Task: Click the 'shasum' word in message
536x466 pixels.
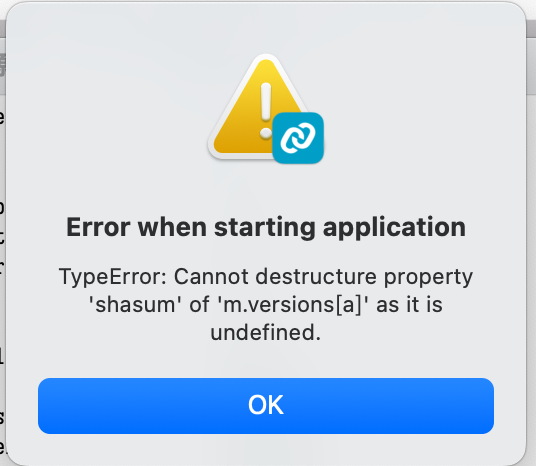Action: tap(135, 304)
